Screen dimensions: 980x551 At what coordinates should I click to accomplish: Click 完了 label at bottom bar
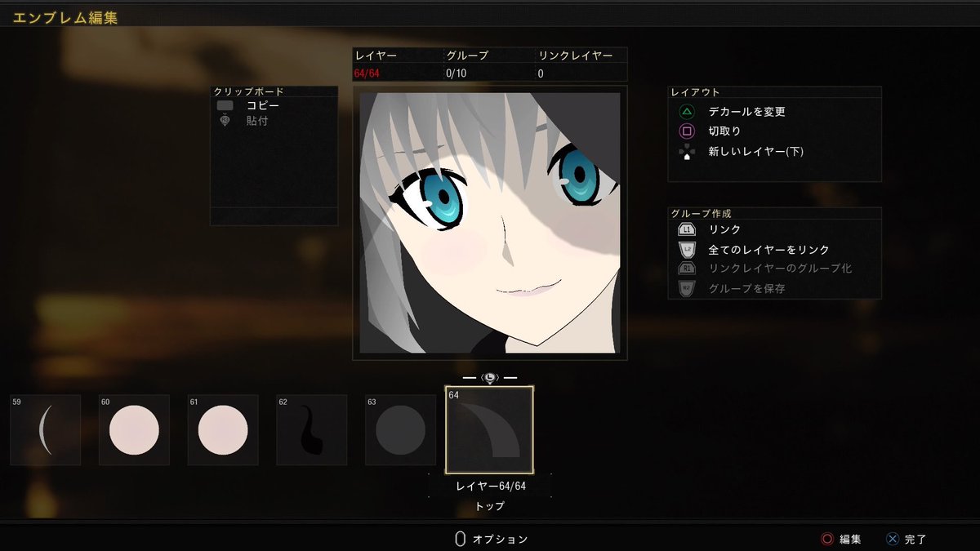tap(916, 540)
